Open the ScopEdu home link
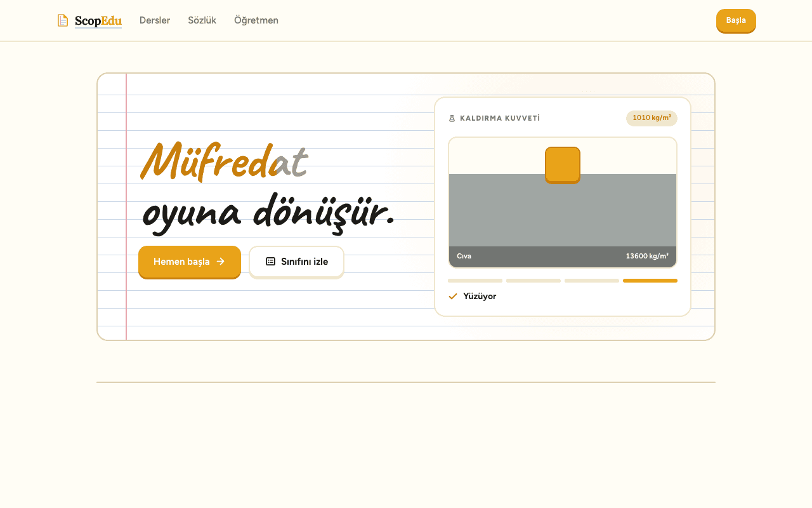This screenshot has width=812, height=508. 89,20
